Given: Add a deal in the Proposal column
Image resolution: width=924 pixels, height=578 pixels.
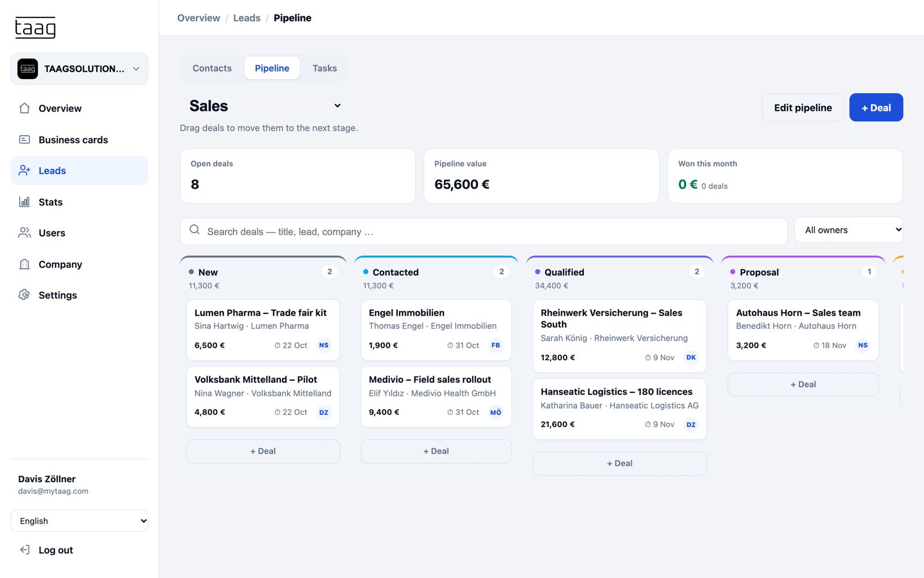Looking at the screenshot, I should 803,384.
